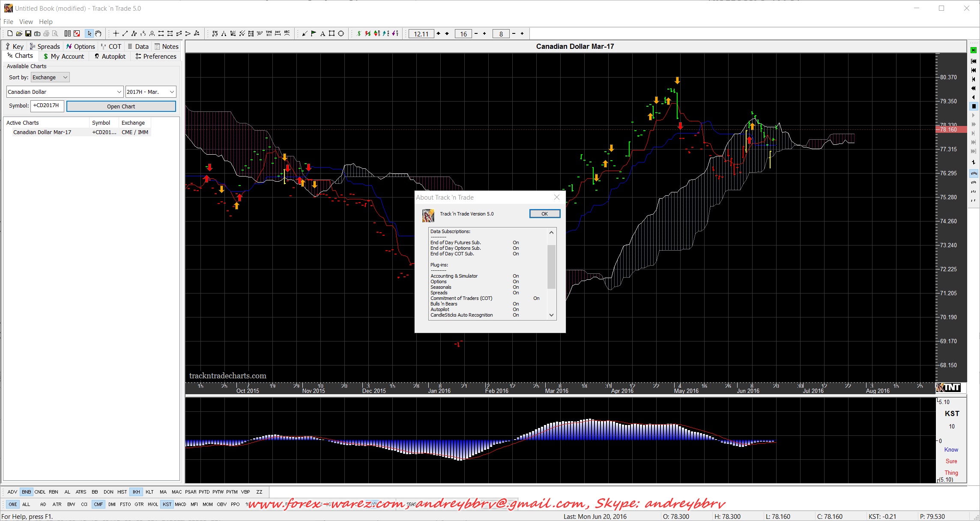Open the View menu
This screenshot has height=521, width=980.
click(x=26, y=22)
